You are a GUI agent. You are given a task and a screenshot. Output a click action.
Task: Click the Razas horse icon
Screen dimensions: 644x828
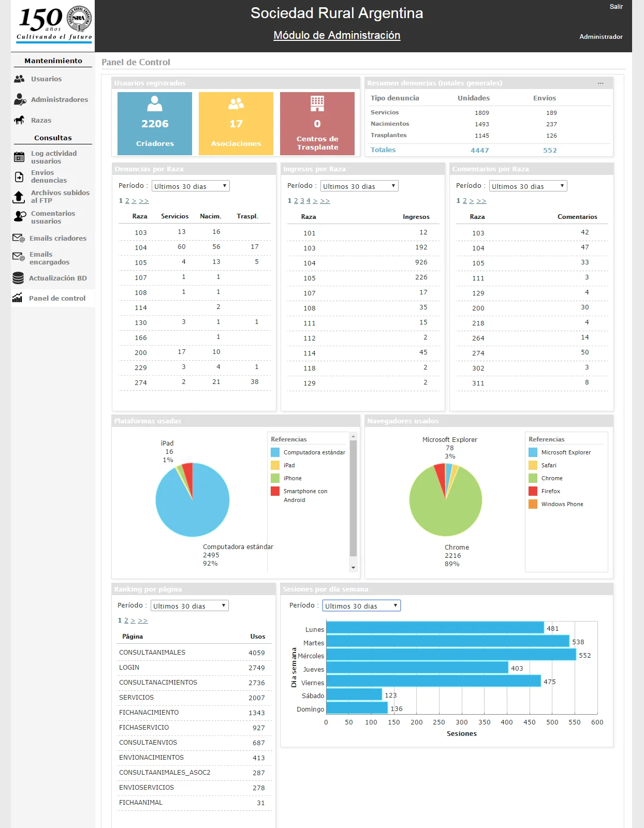19,120
